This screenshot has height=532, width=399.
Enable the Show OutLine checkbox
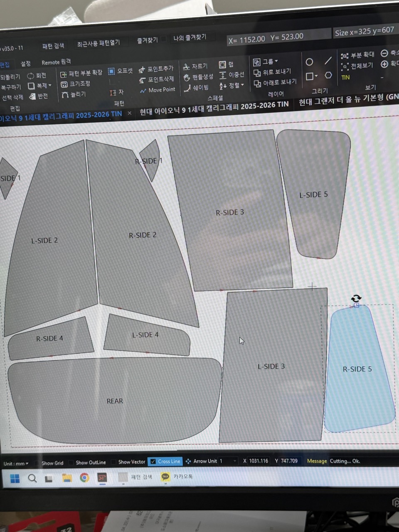click(72, 463)
